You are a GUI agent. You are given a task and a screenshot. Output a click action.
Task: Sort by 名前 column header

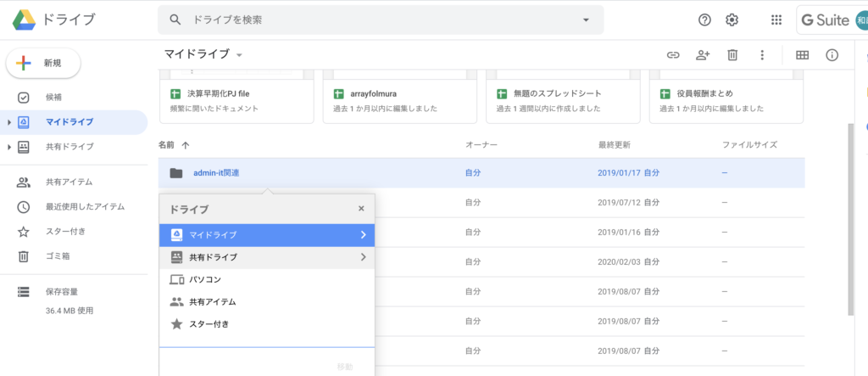(166, 145)
